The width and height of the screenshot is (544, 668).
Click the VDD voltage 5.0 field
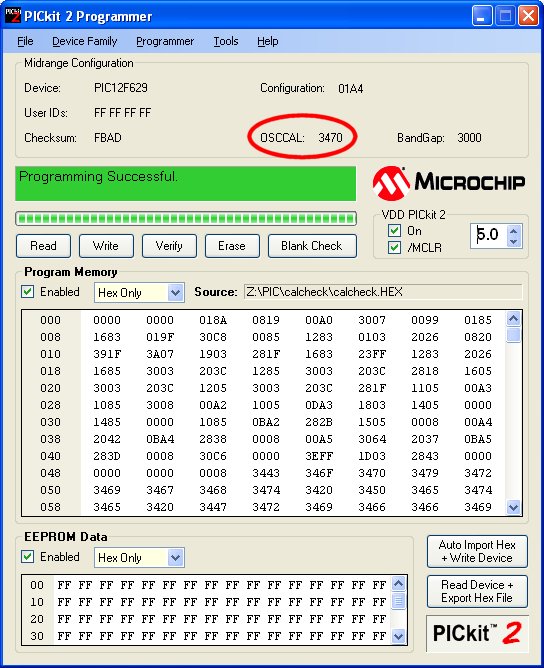point(489,235)
